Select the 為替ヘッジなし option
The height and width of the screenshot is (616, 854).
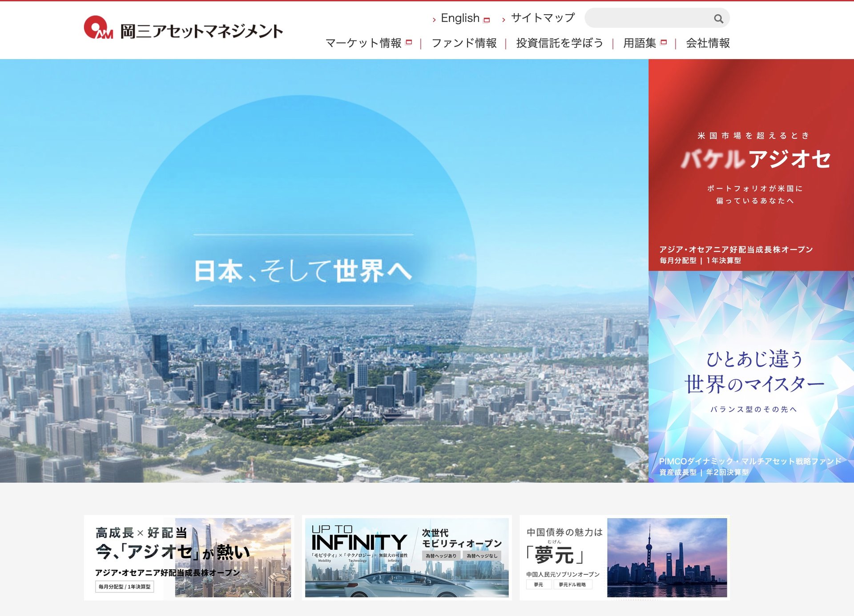(482, 556)
